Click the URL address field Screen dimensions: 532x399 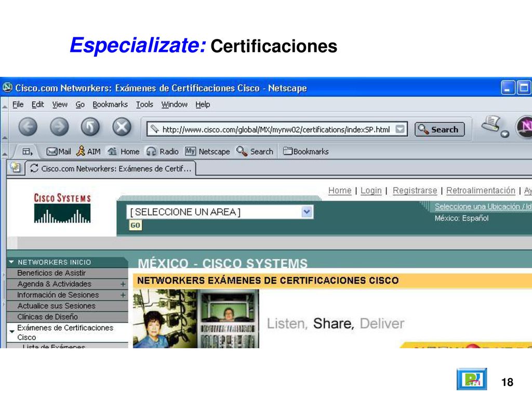pyautogui.click(x=276, y=129)
